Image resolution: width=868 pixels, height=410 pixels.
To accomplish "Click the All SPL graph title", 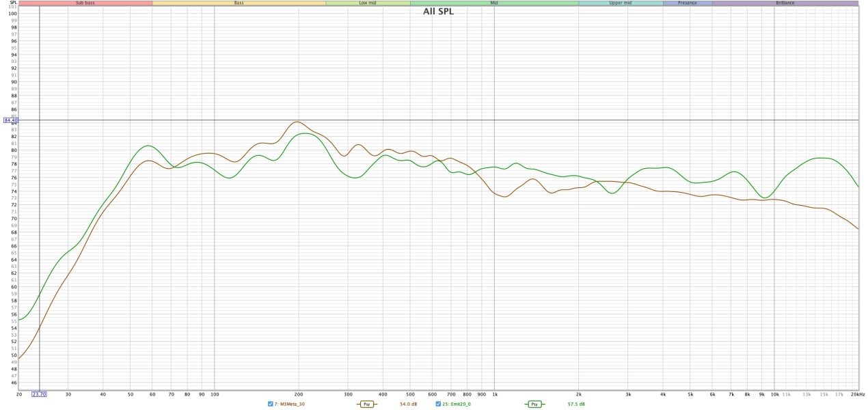I will 438,11.
